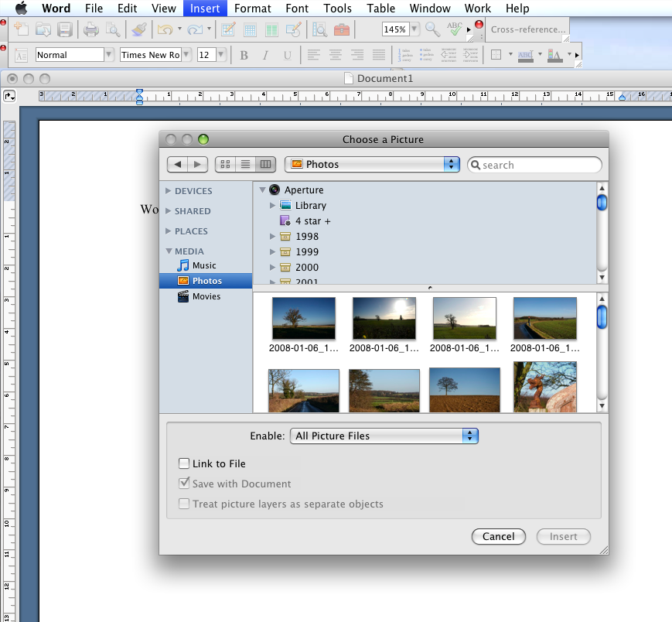Select Music in the Media sidebar
Viewport: 672px width, 622px height.
[x=204, y=265]
